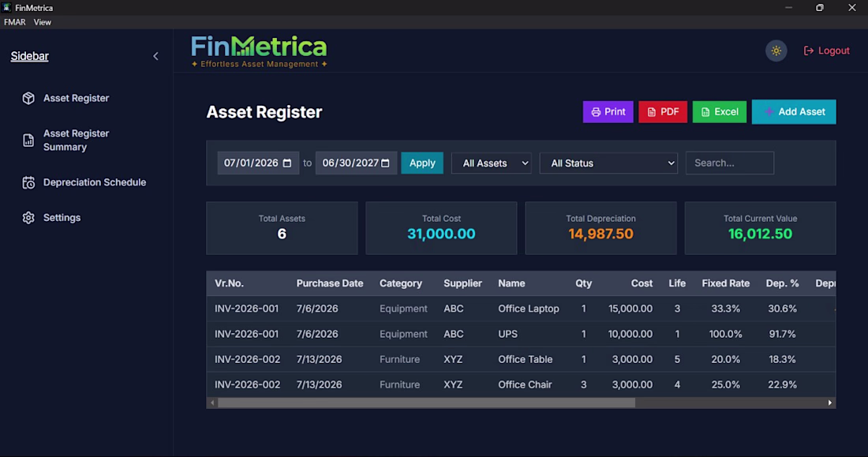
Task: Click the scrollbar right arrow
Action: point(830,403)
